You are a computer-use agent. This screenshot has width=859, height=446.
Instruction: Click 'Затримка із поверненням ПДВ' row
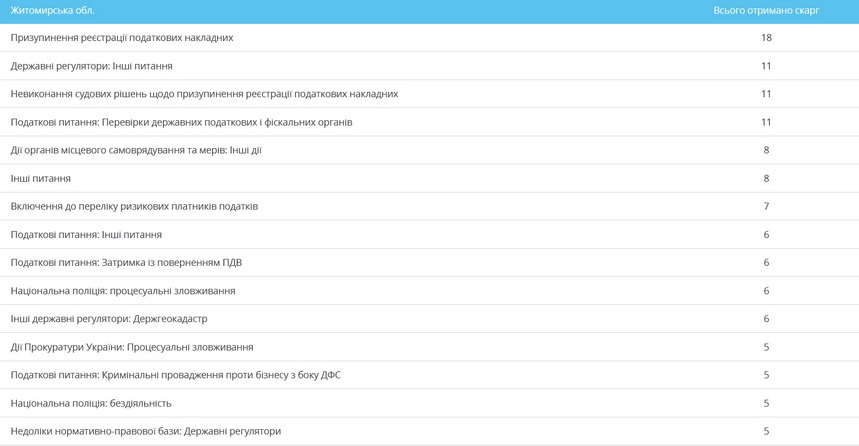coord(126,262)
